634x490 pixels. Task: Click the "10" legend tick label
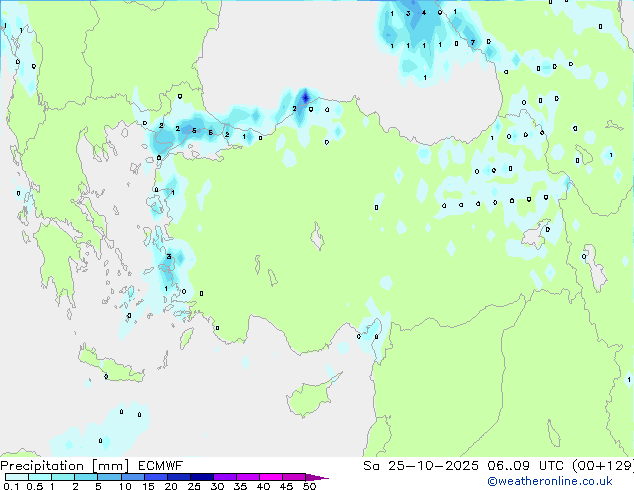(x=125, y=486)
